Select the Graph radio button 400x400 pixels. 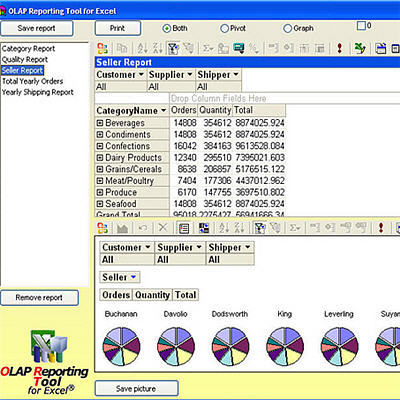point(287,29)
